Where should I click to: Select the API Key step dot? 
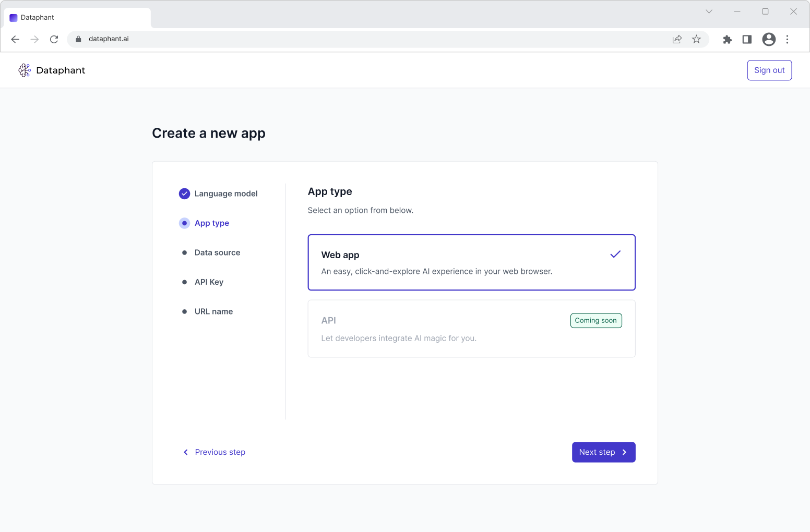[184, 282]
